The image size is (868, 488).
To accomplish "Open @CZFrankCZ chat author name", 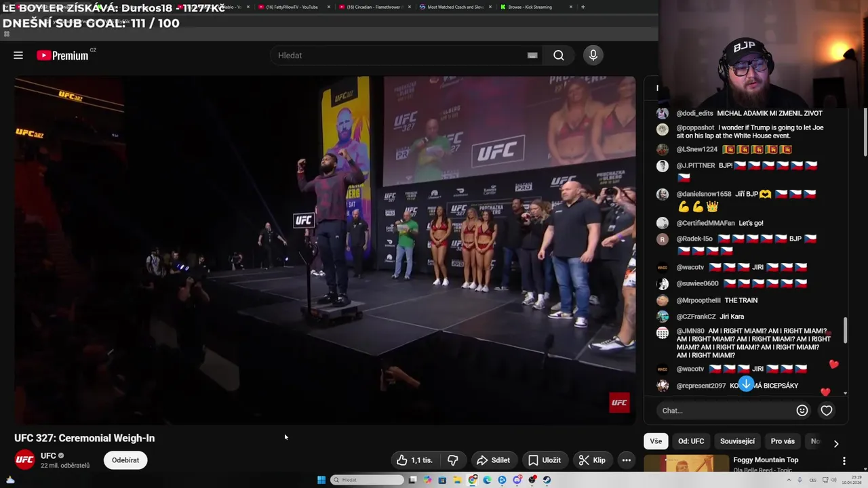I will [696, 317].
